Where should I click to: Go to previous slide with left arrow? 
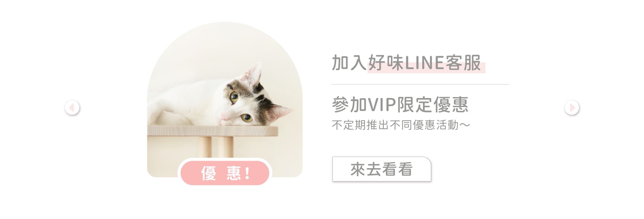click(72, 108)
